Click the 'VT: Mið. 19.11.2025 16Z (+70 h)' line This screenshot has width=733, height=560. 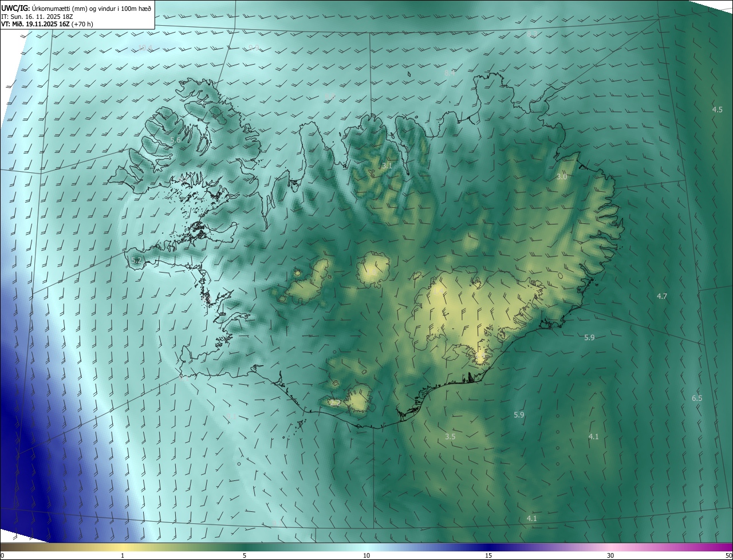pyautogui.click(x=47, y=25)
